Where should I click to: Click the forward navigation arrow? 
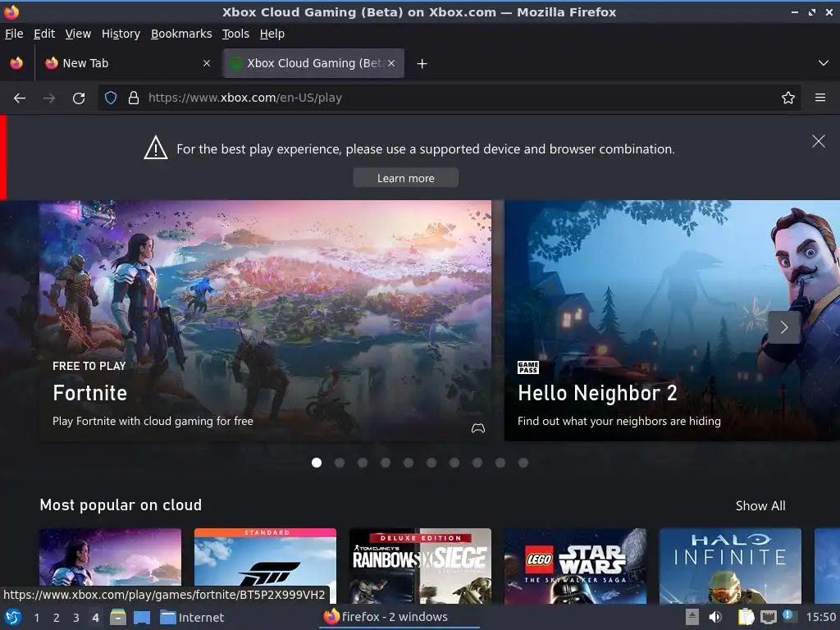[x=49, y=98]
